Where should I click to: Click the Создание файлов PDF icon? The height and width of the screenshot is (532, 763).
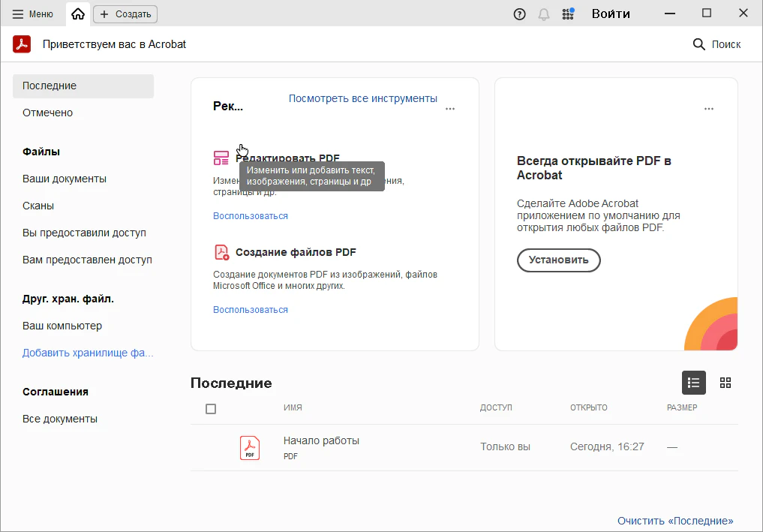tap(221, 252)
